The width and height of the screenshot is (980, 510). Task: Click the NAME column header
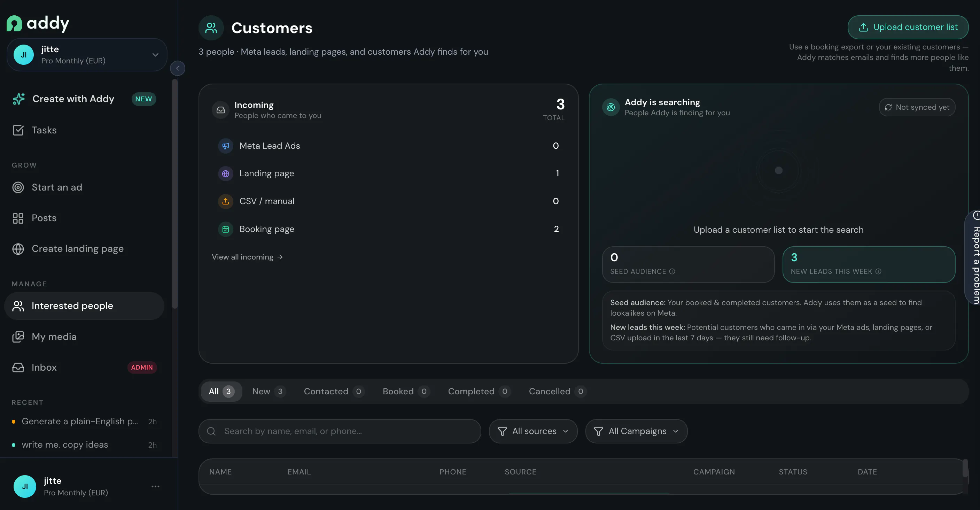coord(220,472)
